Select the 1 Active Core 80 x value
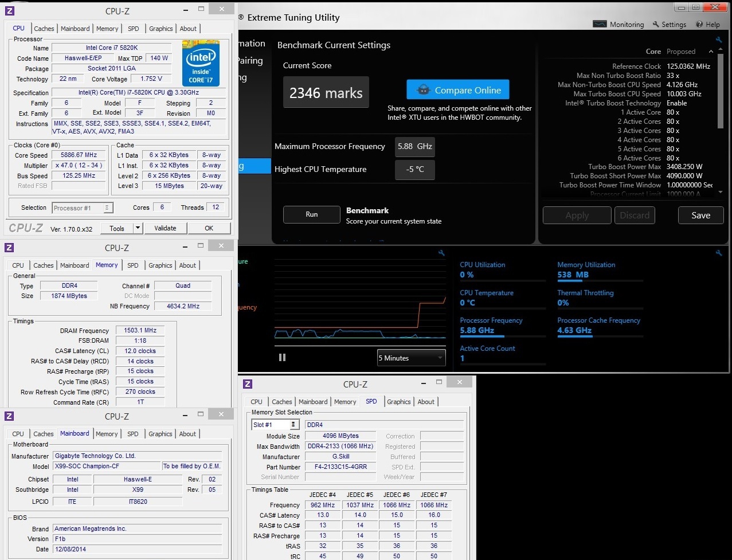Viewport: 732px width, 560px height. [x=673, y=112]
